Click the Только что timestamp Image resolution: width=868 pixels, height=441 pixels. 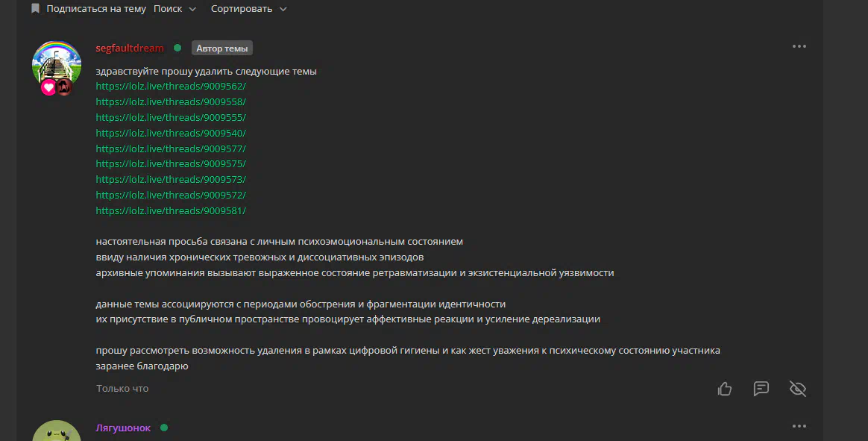[122, 388]
